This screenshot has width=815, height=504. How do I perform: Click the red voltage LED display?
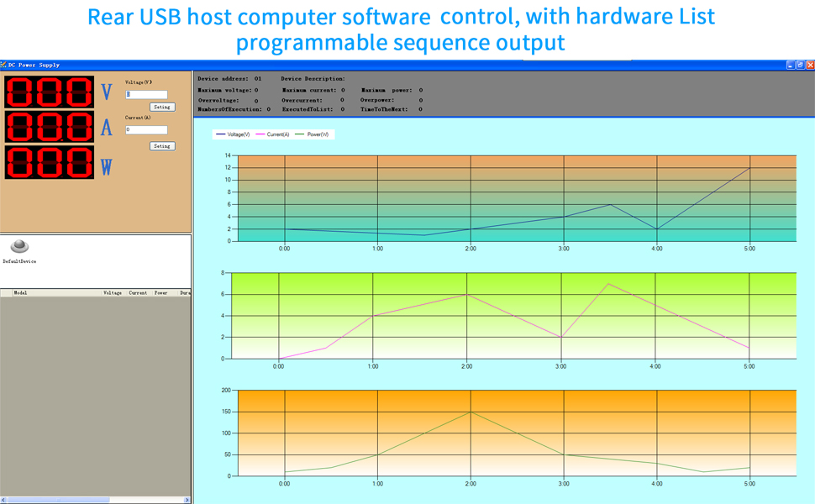coord(50,92)
